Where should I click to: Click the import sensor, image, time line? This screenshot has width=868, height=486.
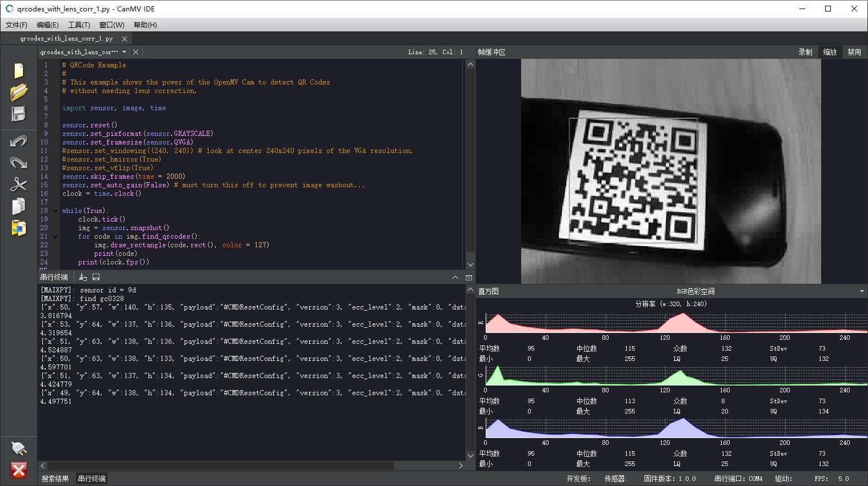coord(114,108)
